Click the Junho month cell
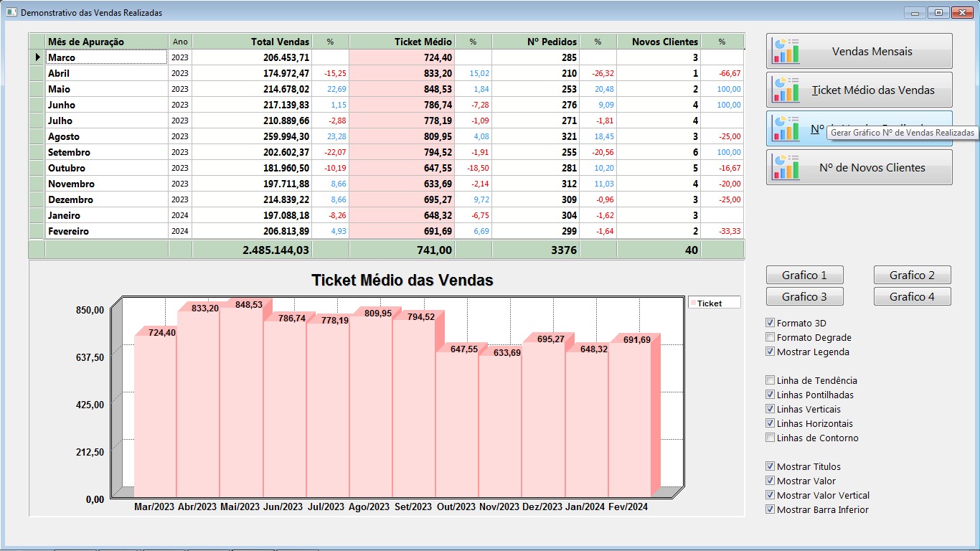 coord(106,105)
